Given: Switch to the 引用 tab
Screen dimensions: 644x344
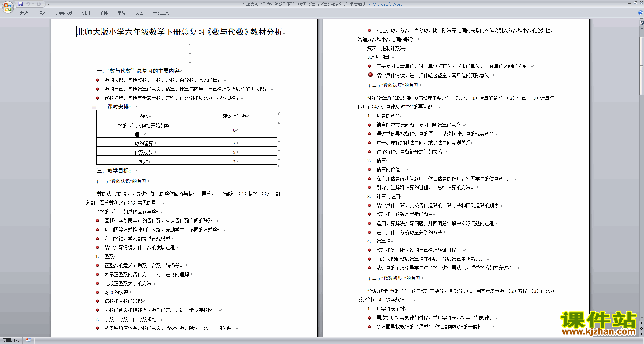Looking at the screenshot, I should pos(86,13).
